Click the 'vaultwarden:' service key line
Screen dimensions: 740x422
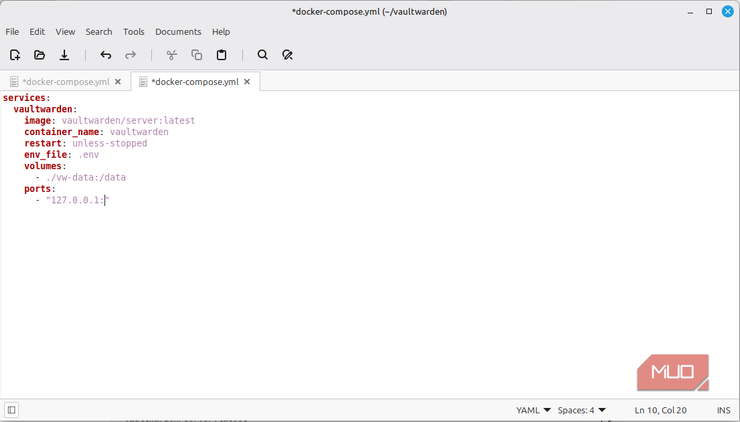(x=45, y=109)
